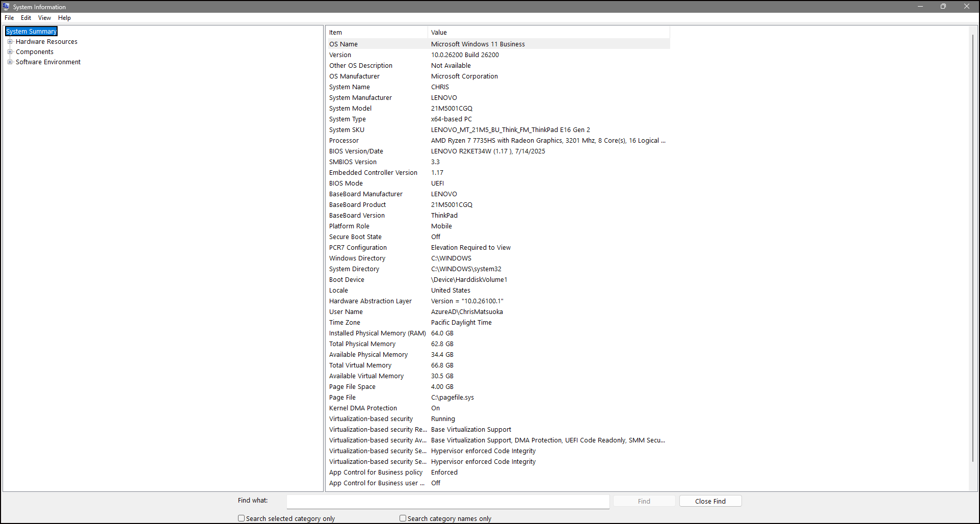Select the Time Zone row
980x524 pixels.
point(498,323)
